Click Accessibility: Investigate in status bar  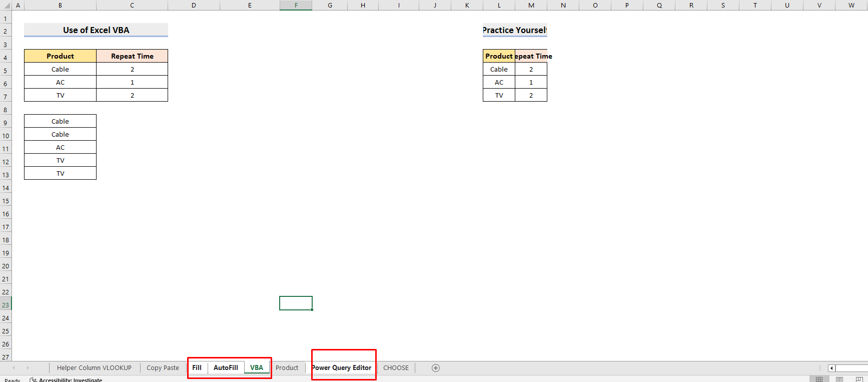click(71, 379)
